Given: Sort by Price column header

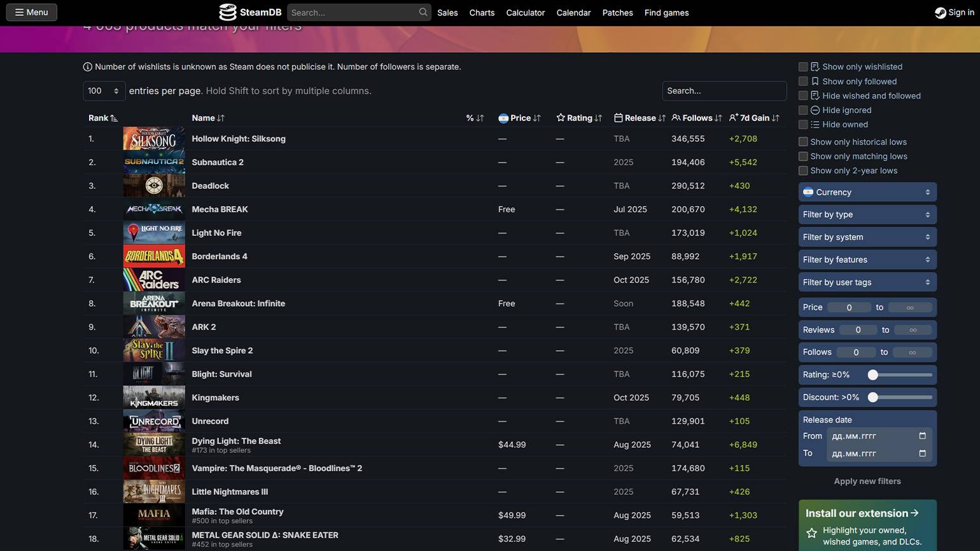Looking at the screenshot, I should click(519, 118).
